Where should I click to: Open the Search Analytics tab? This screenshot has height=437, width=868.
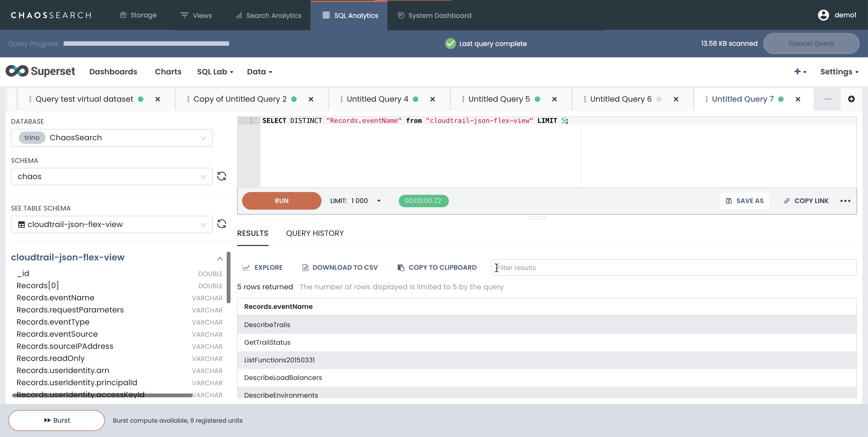point(269,15)
